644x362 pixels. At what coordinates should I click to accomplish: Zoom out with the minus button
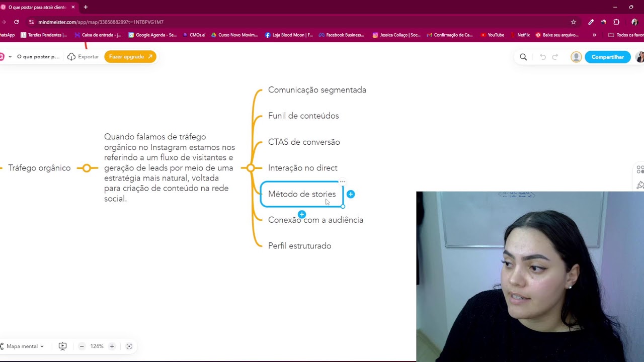click(82, 346)
